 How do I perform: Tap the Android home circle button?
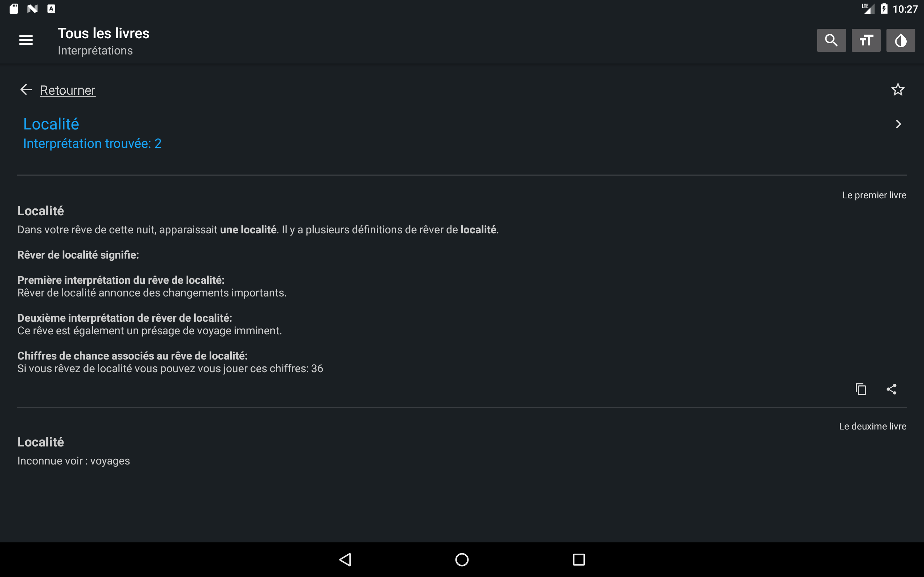point(462,559)
